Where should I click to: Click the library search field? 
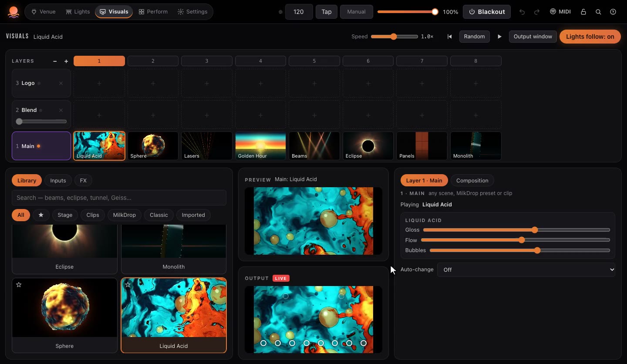coord(119,198)
